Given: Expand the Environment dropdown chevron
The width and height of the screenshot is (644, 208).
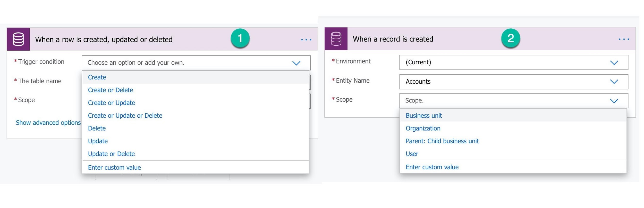Looking at the screenshot, I should [x=614, y=63].
